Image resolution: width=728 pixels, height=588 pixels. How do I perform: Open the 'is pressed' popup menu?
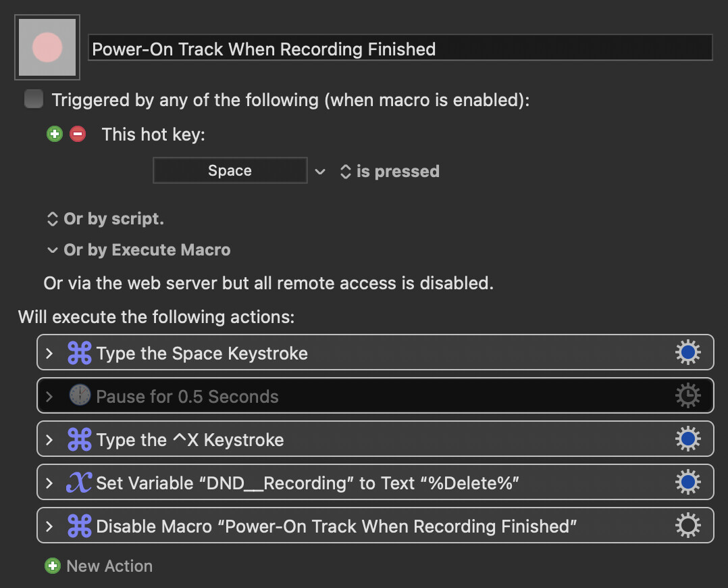click(x=390, y=172)
